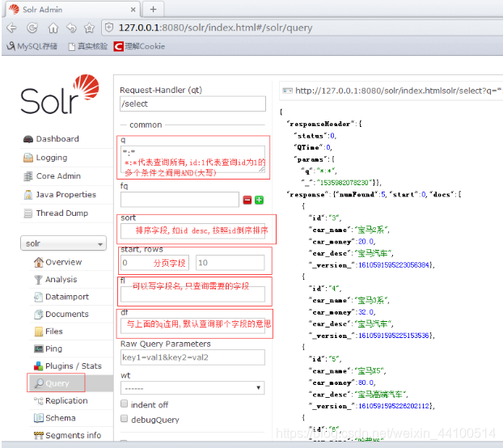The image size is (503, 448).
Task: Add fq row with green plus button
Action: click(259, 200)
